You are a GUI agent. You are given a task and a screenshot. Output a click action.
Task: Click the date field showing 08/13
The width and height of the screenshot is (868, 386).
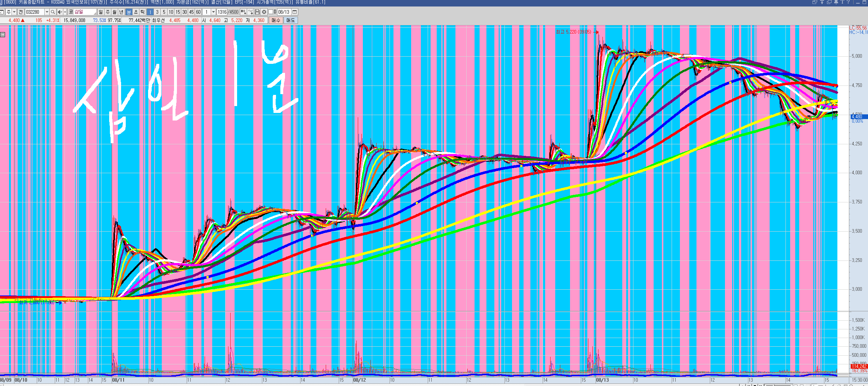click(x=284, y=12)
